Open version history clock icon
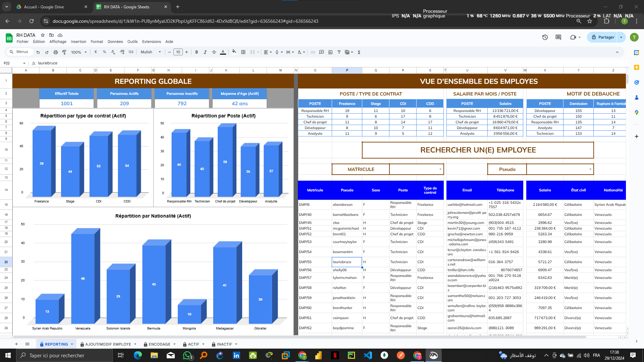This screenshot has width=644, height=362. (x=545, y=37)
